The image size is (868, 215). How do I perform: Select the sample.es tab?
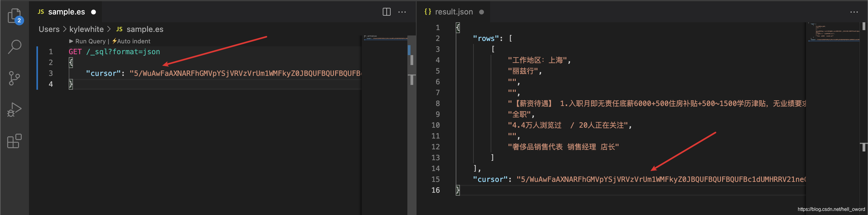tap(66, 12)
